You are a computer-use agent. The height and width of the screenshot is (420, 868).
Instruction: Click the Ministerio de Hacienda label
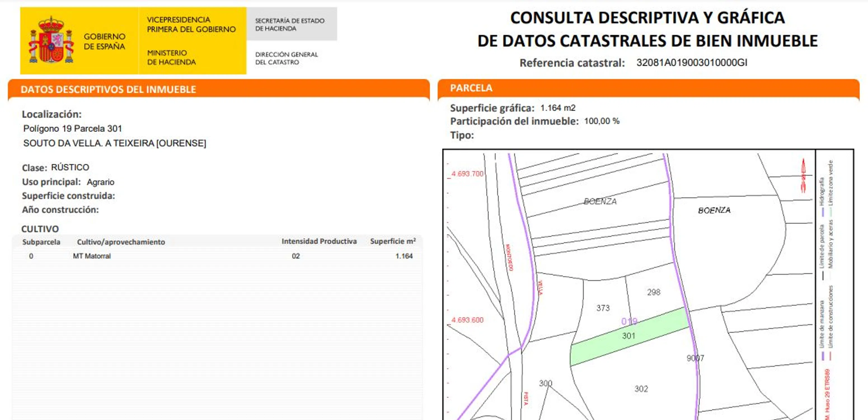(x=171, y=58)
